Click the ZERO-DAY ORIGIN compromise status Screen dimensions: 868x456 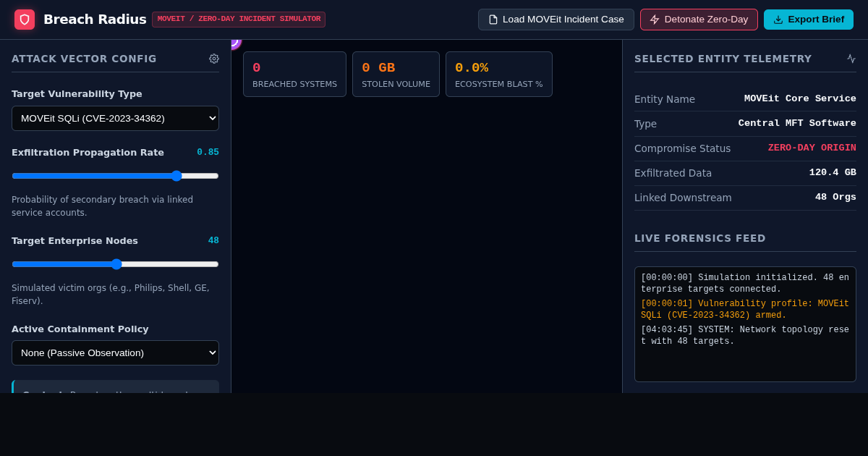coord(812,148)
